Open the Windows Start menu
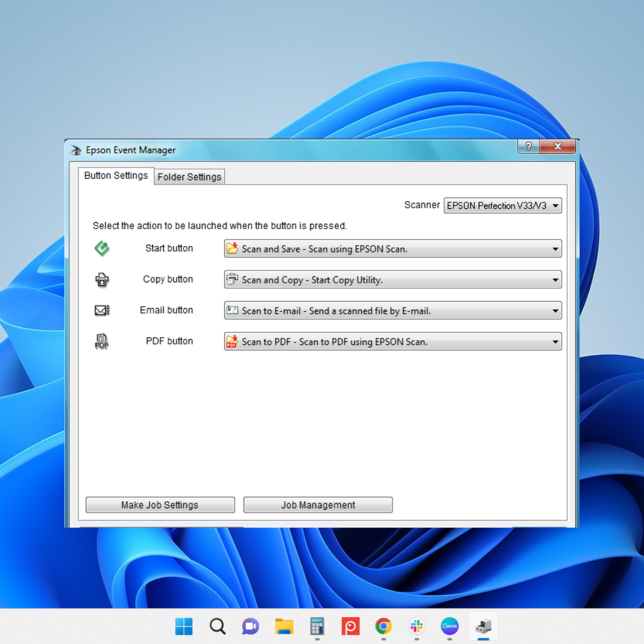644x644 pixels. tap(184, 626)
